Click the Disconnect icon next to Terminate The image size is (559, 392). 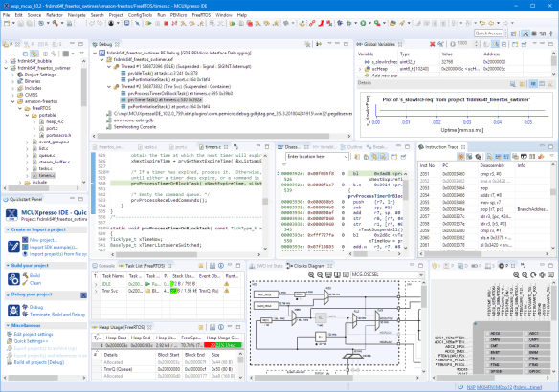174,24
